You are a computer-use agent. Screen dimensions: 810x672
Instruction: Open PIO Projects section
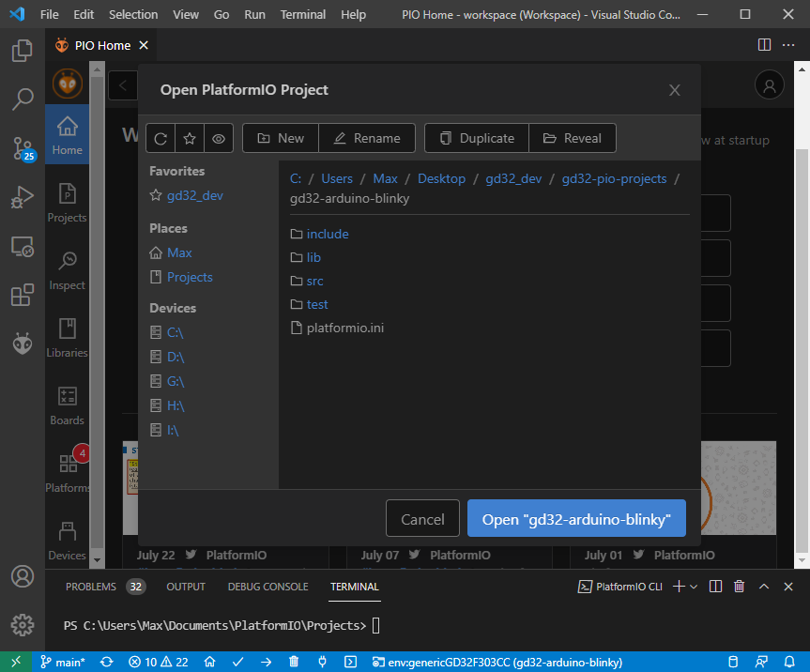pos(68,203)
